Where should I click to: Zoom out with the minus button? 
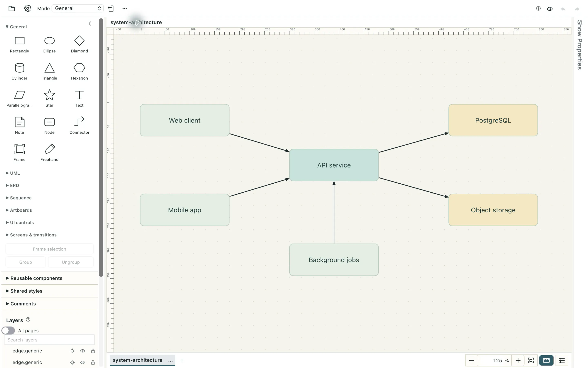click(x=471, y=360)
